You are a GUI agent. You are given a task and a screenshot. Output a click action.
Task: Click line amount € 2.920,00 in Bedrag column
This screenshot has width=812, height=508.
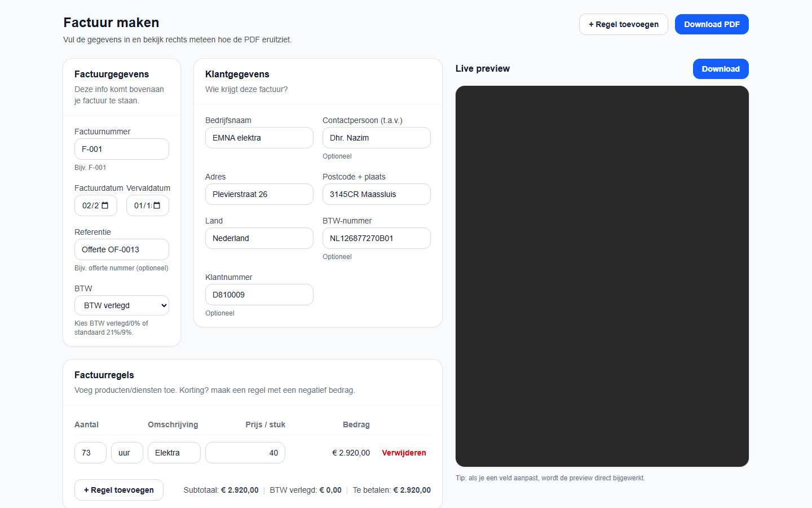[x=351, y=453]
